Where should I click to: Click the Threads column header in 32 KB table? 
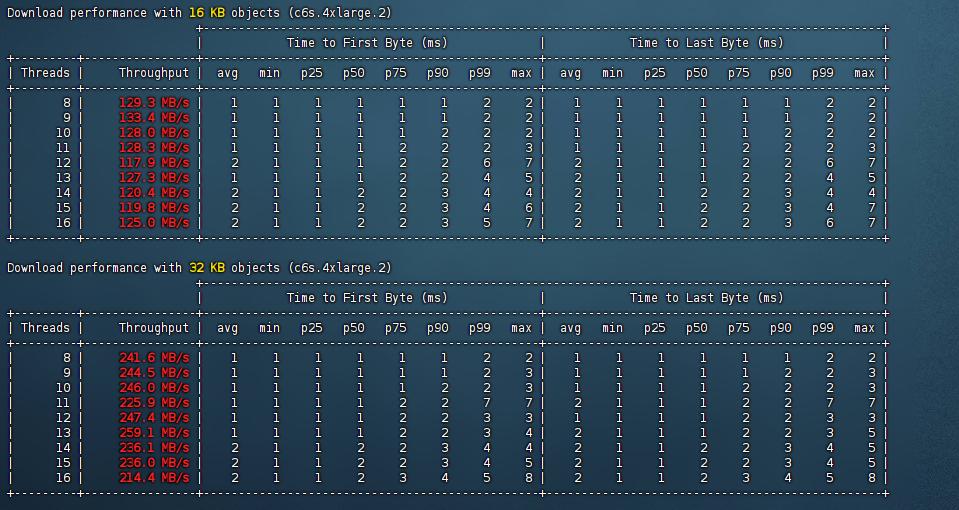coord(45,328)
